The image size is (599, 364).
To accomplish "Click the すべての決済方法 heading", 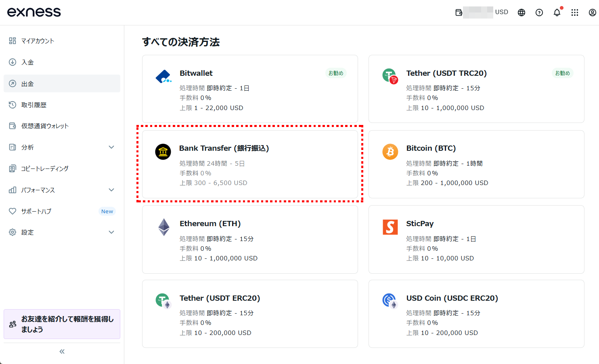I will pos(181,42).
